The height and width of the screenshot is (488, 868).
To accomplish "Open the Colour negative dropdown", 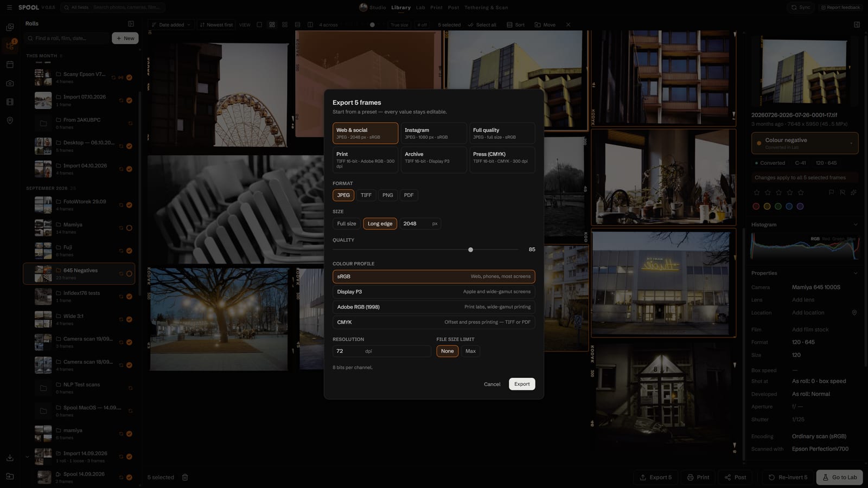I will point(805,143).
